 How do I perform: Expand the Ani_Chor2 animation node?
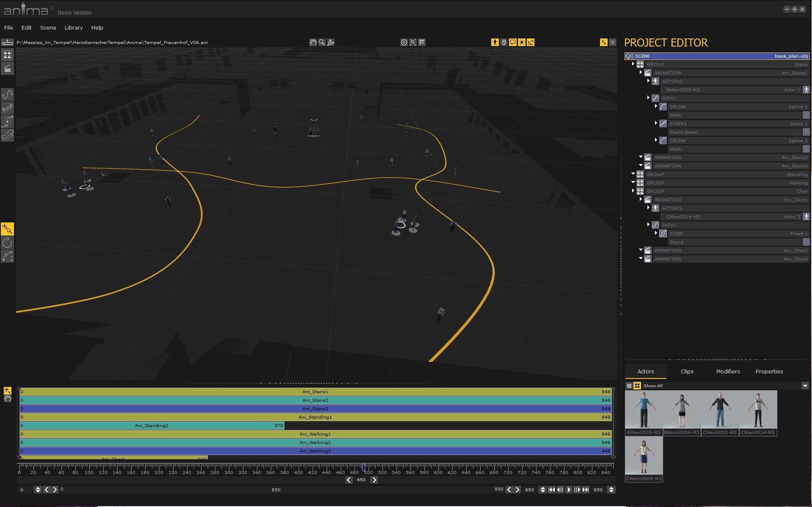[x=641, y=250]
